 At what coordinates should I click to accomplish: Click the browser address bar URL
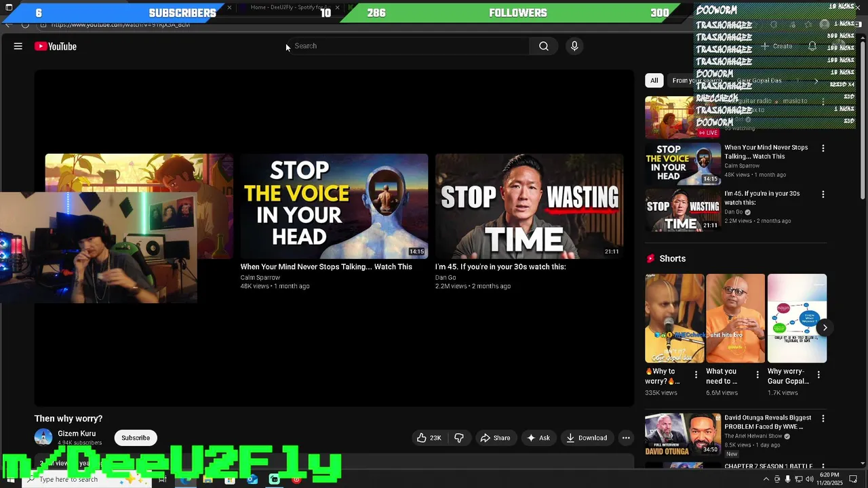[x=120, y=24]
